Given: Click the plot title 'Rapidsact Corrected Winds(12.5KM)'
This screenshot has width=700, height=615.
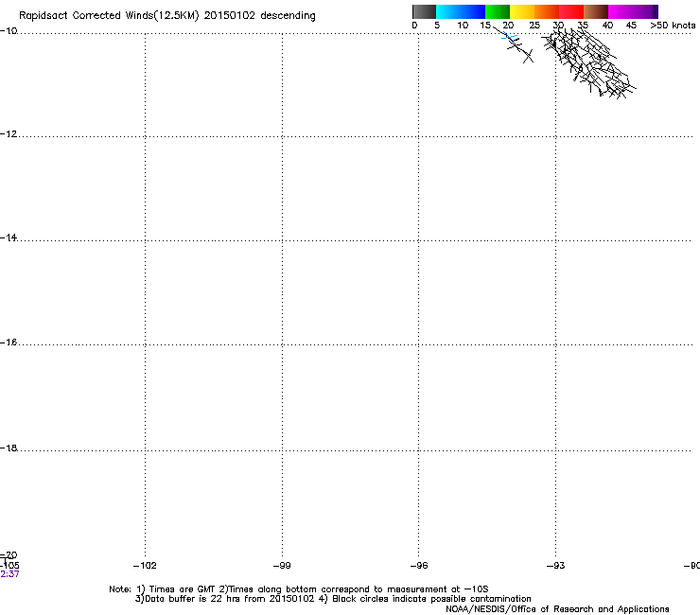Looking at the screenshot, I should point(109,16).
